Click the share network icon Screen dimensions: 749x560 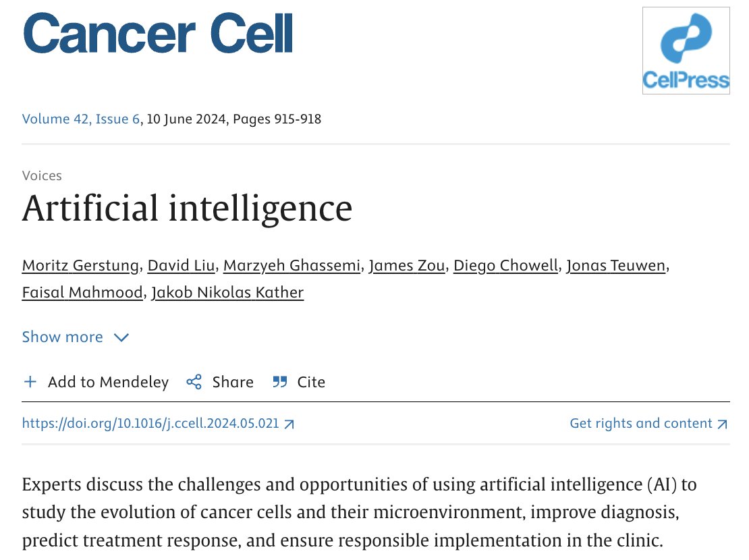click(194, 382)
